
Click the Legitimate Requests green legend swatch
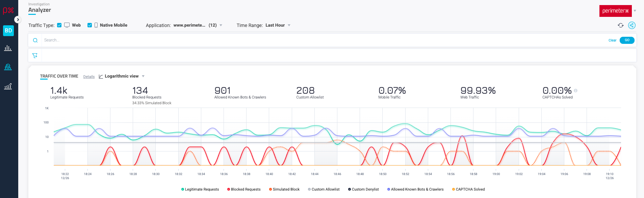tap(183, 189)
